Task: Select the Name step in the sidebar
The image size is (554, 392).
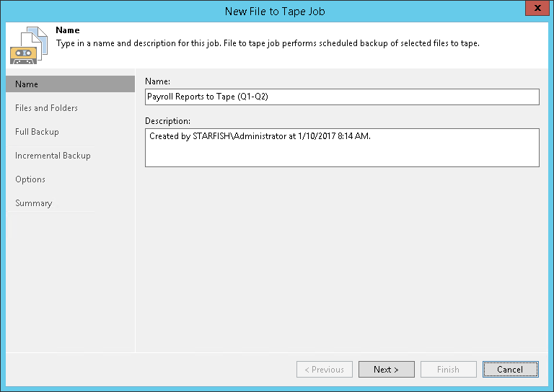Action: 70,84
